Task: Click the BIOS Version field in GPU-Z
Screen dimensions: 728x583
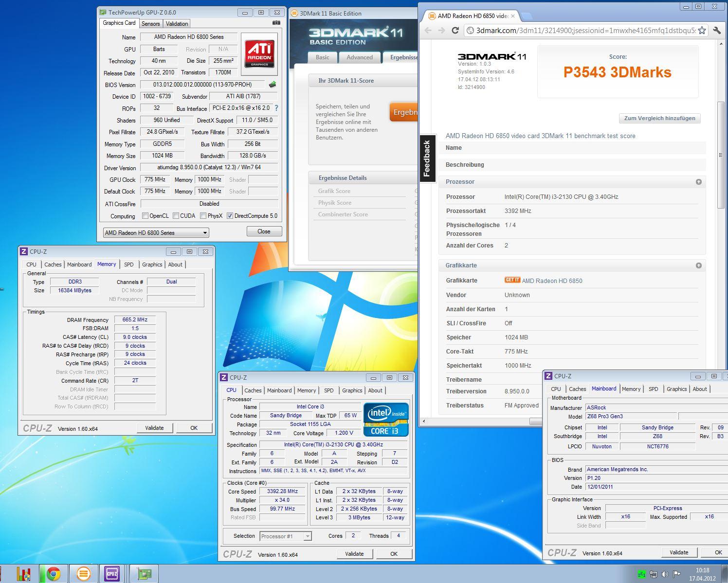Action: 202,85
